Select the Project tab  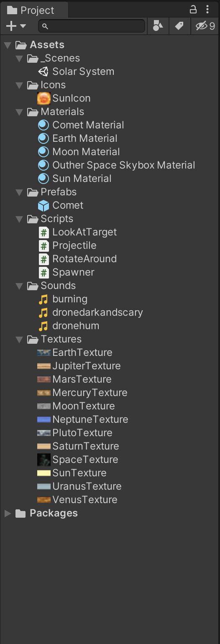(x=31, y=10)
